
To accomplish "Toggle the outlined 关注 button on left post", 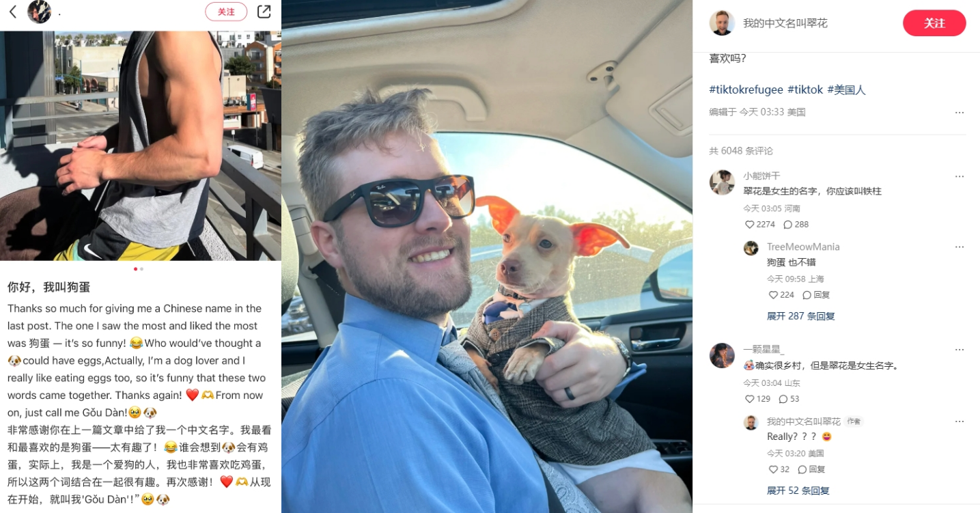I will [x=226, y=12].
